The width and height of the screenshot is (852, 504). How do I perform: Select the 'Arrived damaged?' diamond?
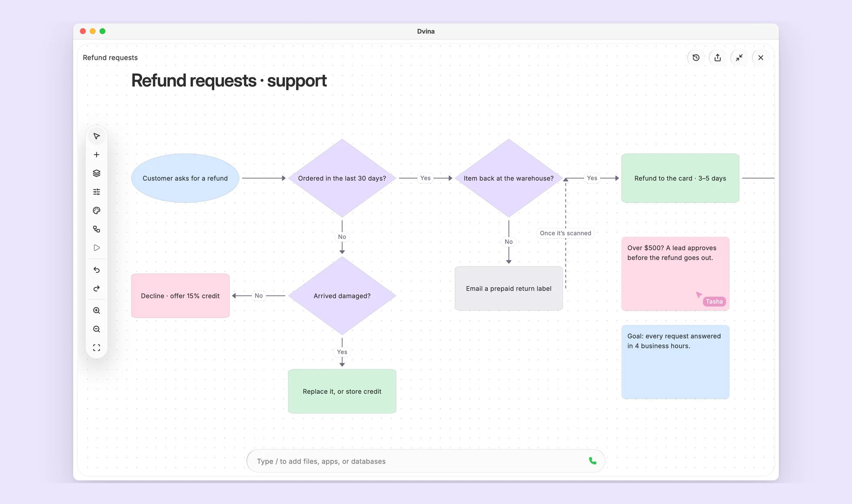tap(342, 296)
